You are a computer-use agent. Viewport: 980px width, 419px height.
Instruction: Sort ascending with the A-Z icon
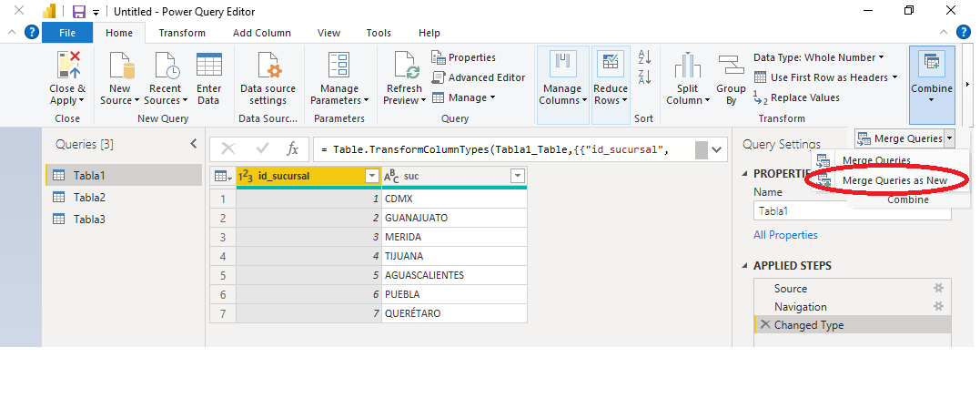click(x=644, y=57)
